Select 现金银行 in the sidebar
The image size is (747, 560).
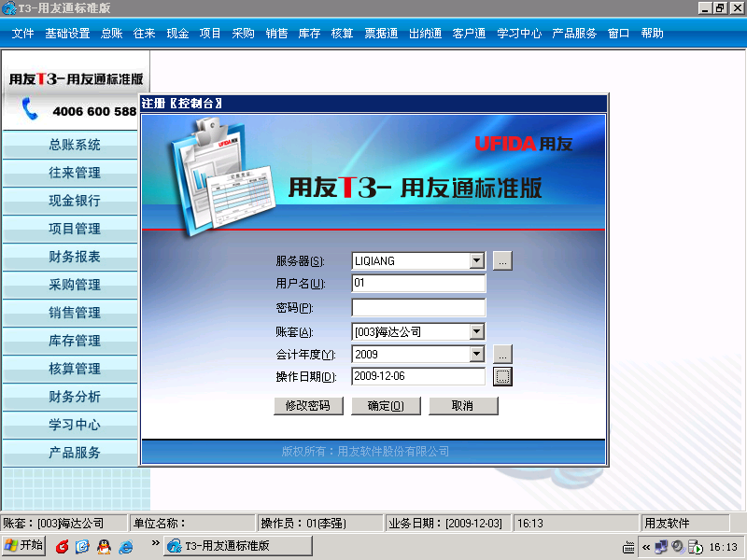point(70,201)
